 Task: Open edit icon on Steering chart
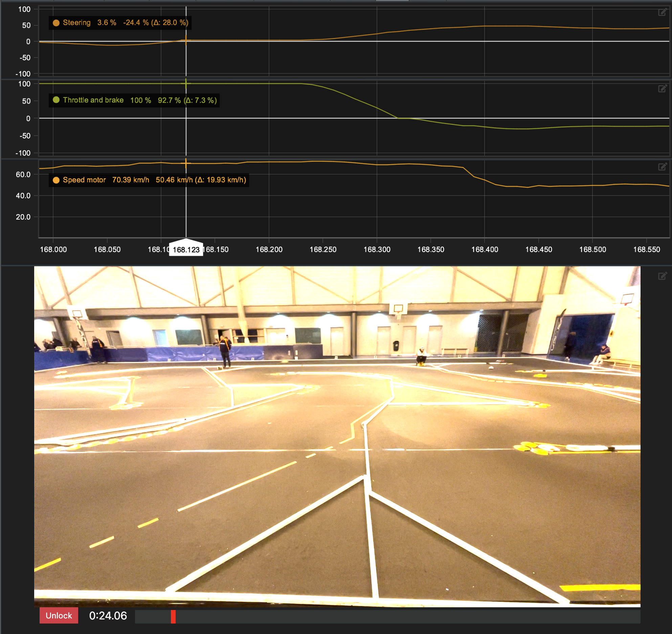point(662,13)
